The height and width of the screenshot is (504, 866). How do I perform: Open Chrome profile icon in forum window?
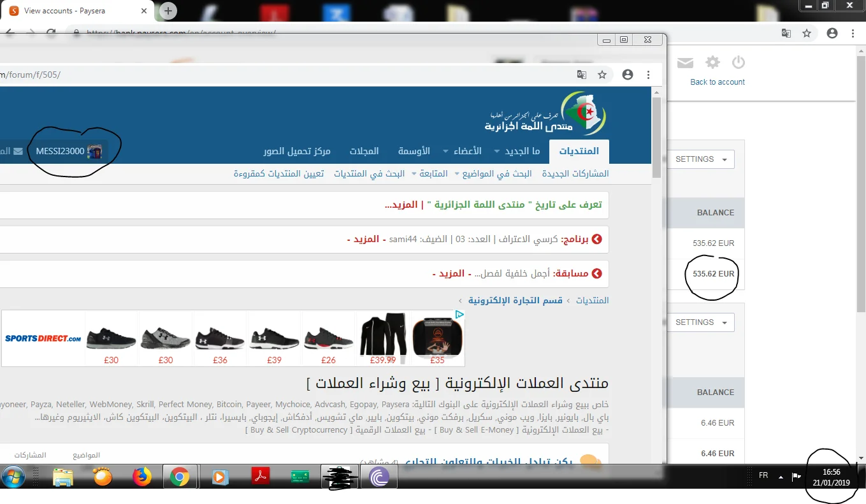(x=628, y=75)
